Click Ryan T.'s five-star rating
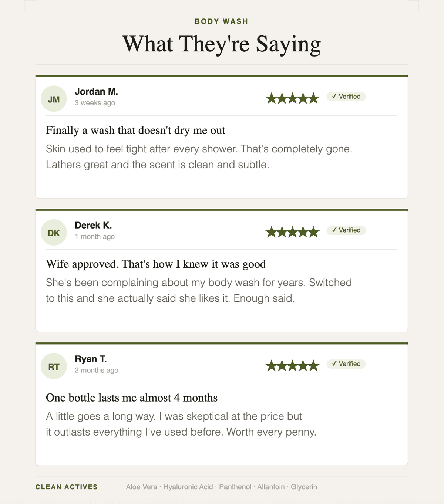 tap(292, 366)
